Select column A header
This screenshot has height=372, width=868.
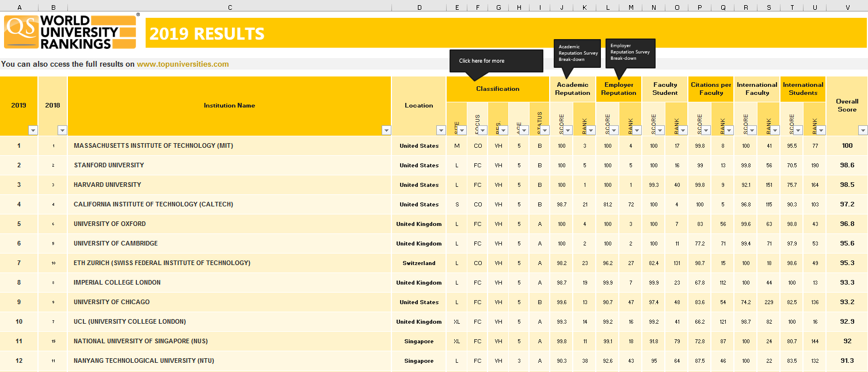19,7
